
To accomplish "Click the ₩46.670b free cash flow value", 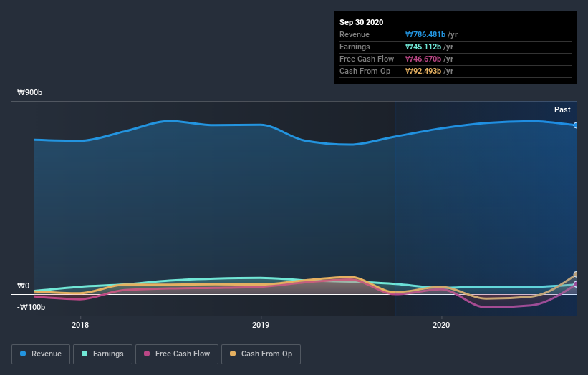I will 423,59.
